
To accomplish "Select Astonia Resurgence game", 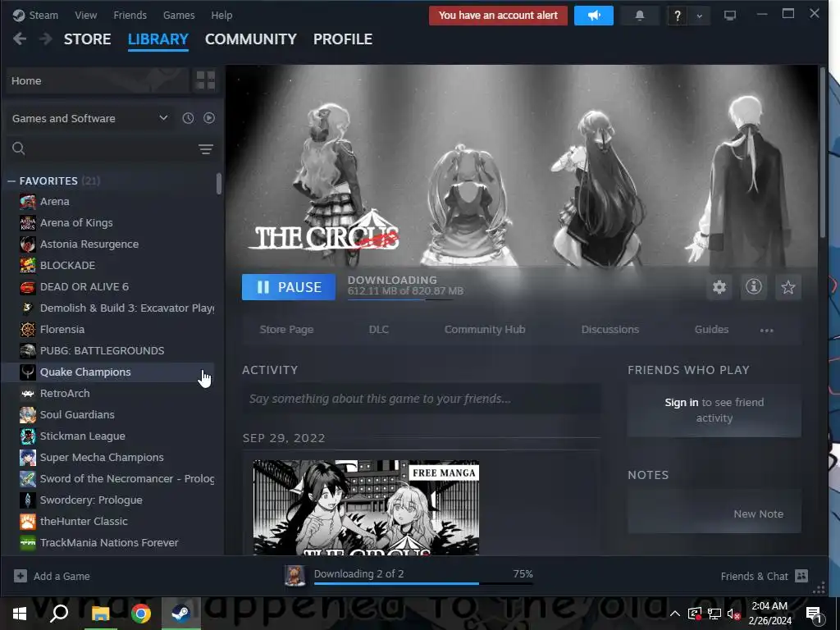I will click(111, 244).
